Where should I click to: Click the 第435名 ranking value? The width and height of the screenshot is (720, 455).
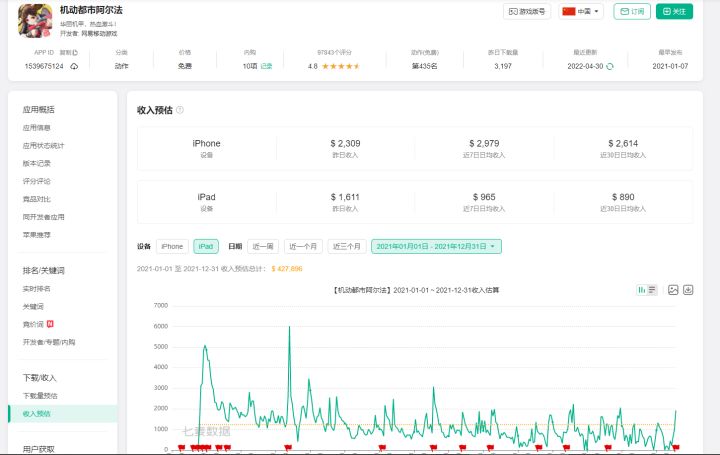click(x=424, y=66)
